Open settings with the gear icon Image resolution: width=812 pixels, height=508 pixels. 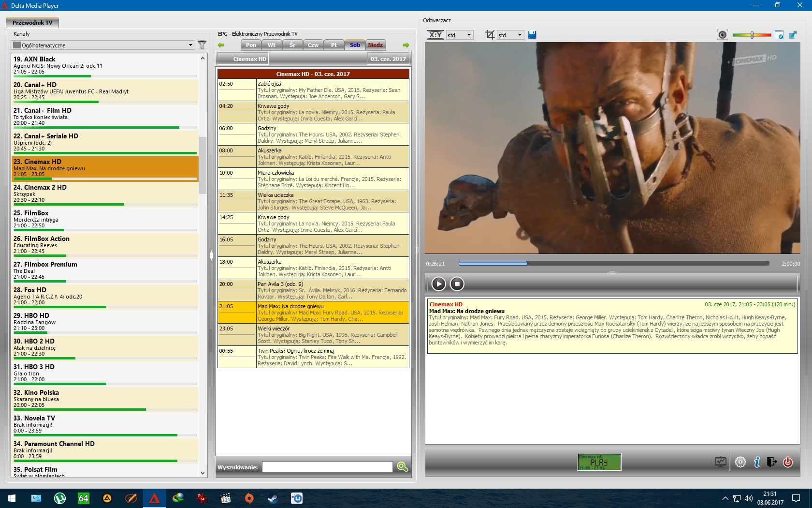click(740, 462)
